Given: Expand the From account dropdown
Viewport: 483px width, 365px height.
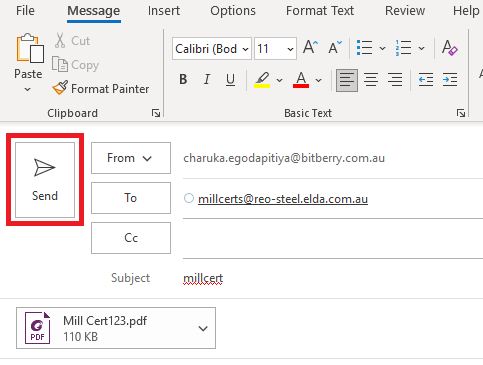Looking at the screenshot, I should [131, 158].
